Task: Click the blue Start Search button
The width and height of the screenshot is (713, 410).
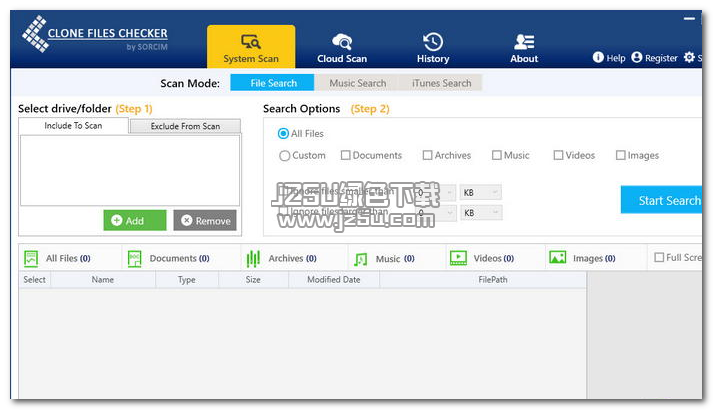Action: (x=662, y=200)
